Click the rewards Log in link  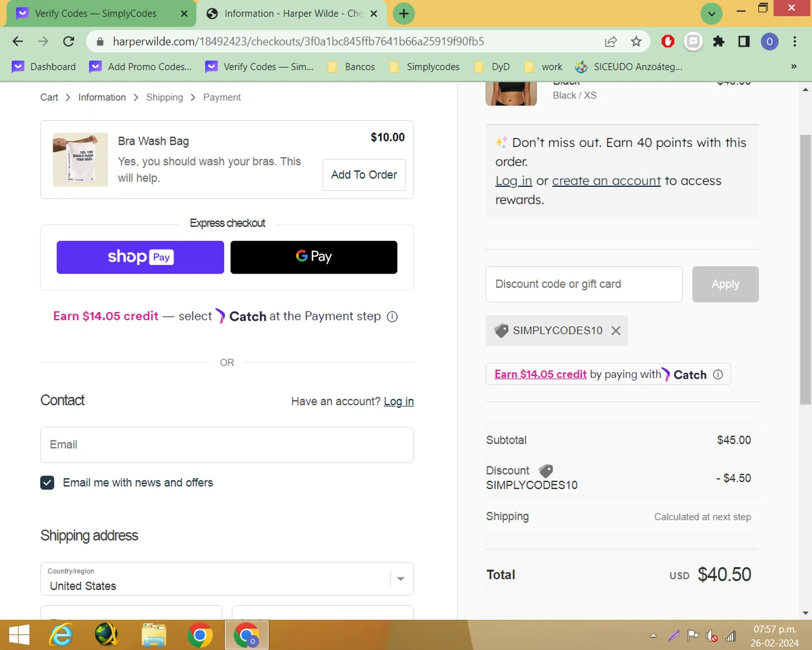pyautogui.click(x=514, y=181)
